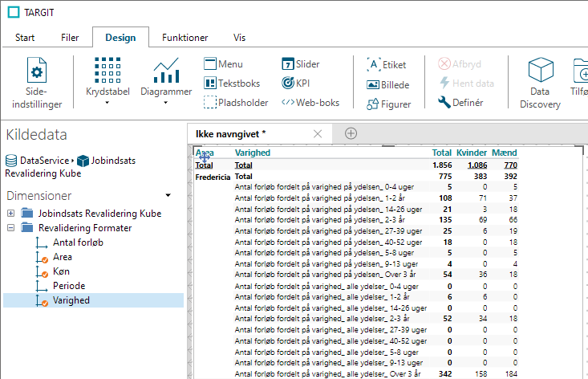The height and width of the screenshot is (379, 588).
Task: Open the Krydstabel dropdown arrow
Action: tap(107, 103)
